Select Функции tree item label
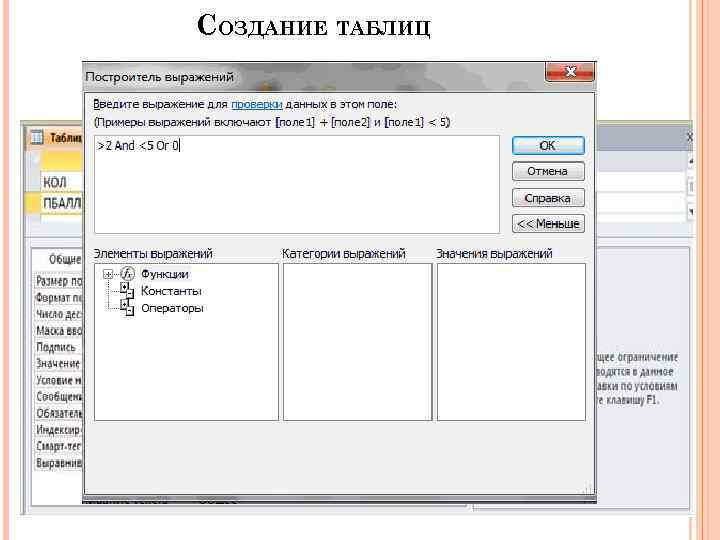 point(164,274)
